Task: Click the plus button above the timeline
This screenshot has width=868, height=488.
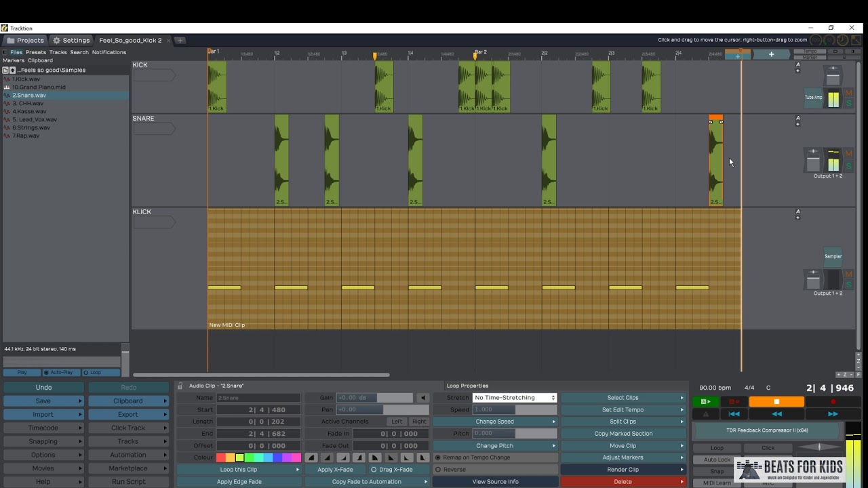Action: [x=771, y=54]
